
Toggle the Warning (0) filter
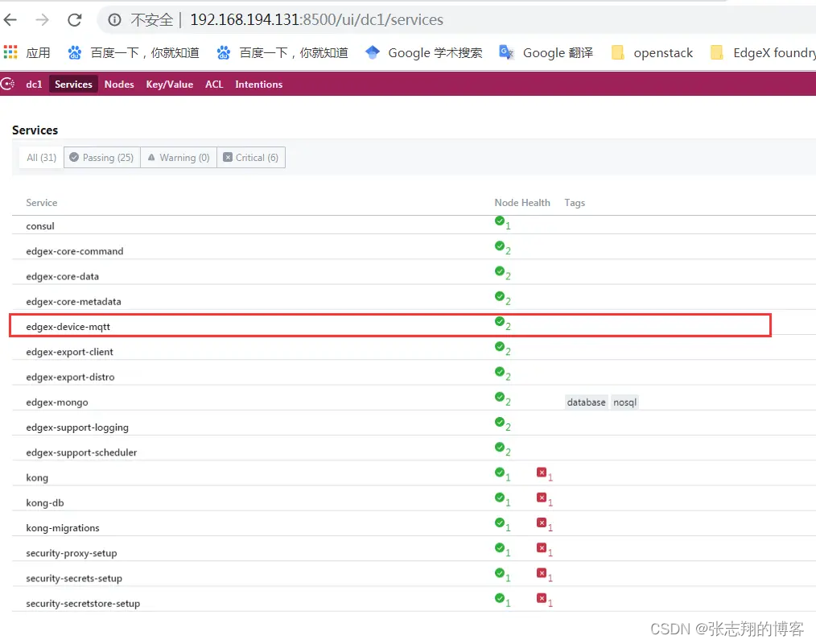coord(178,157)
